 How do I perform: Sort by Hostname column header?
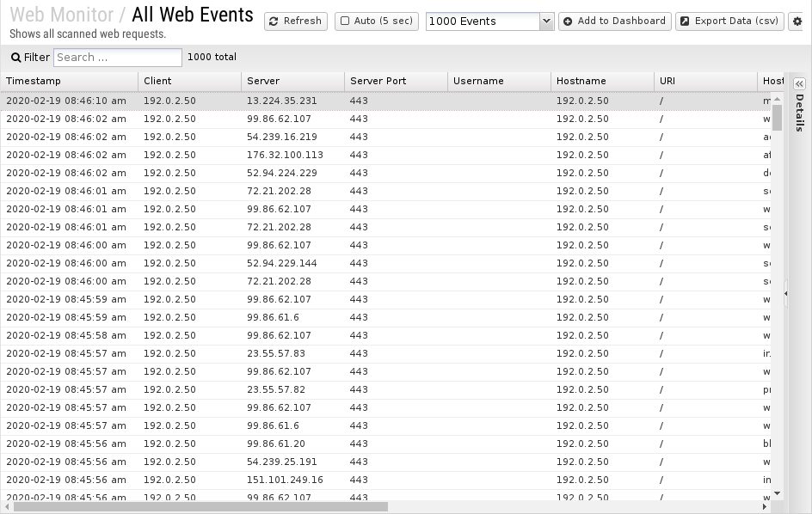click(602, 82)
